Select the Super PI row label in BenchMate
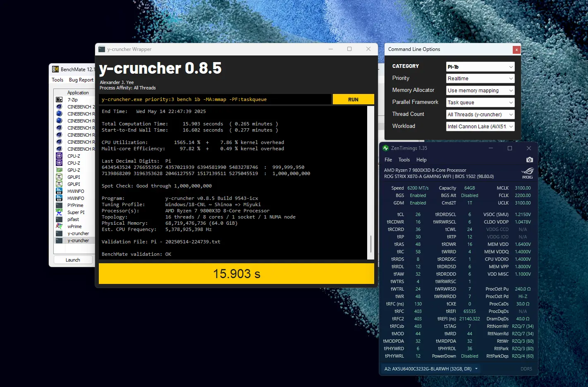588x387 pixels. point(76,212)
